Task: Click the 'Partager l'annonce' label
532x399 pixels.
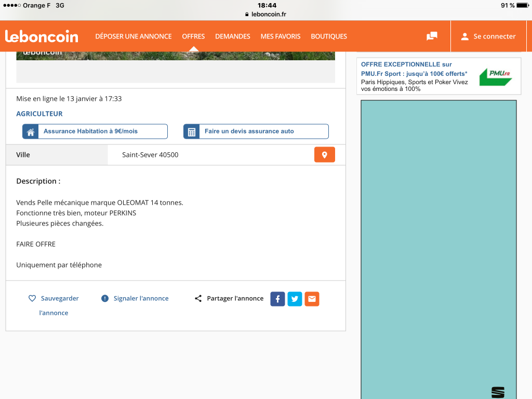Action: [235, 298]
